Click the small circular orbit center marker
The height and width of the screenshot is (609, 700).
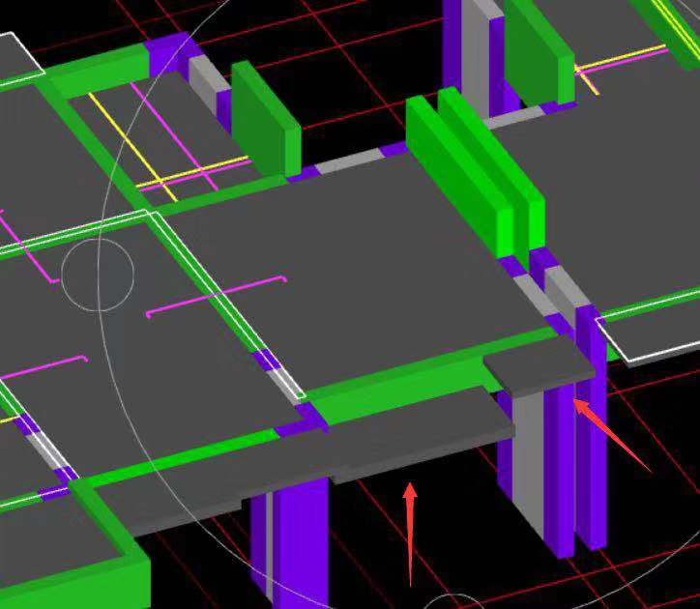(98, 275)
